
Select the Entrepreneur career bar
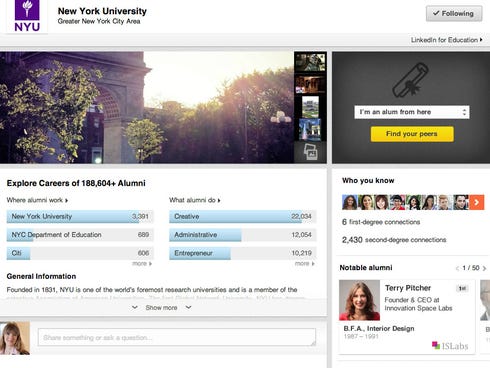pyautogui.click(x=243, y=253)
